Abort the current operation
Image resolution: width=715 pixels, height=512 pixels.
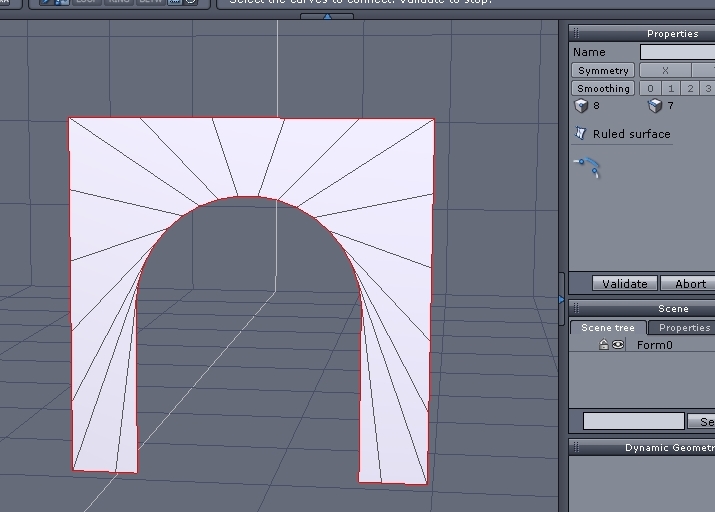click(689, 284)
